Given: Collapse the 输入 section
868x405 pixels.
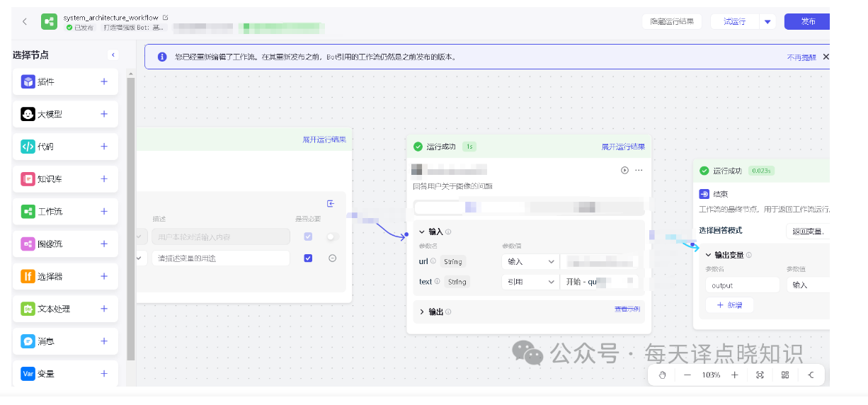Looking at the screenshot, I should pos(422,232).
